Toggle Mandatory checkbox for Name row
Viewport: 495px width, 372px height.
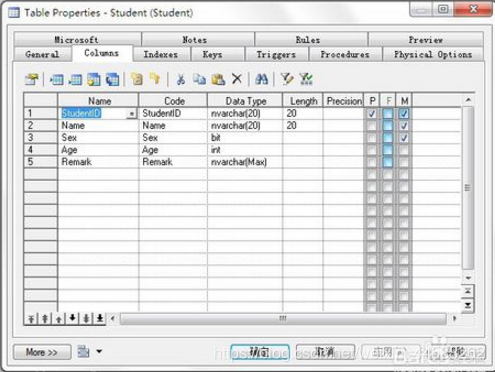[404, 126]
